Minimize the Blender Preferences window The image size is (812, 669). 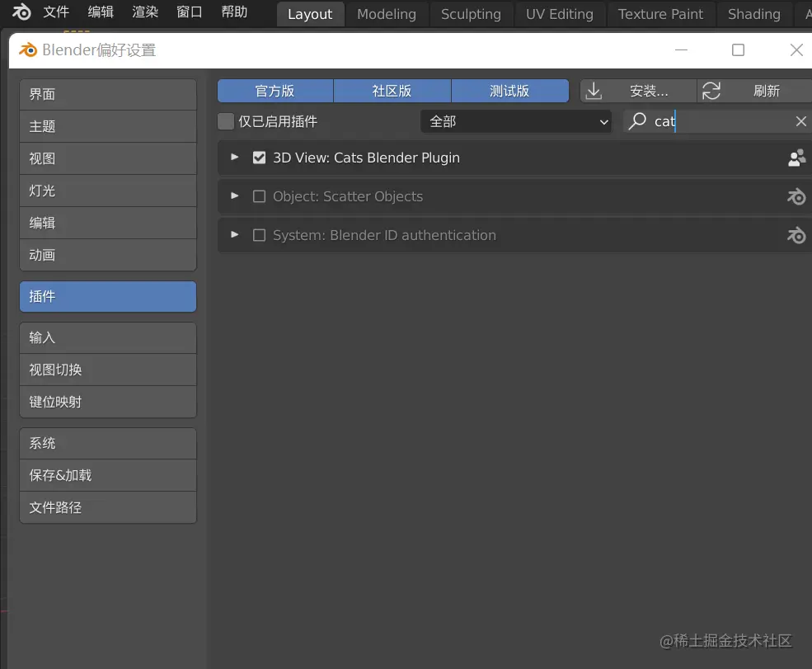[681, 49]
